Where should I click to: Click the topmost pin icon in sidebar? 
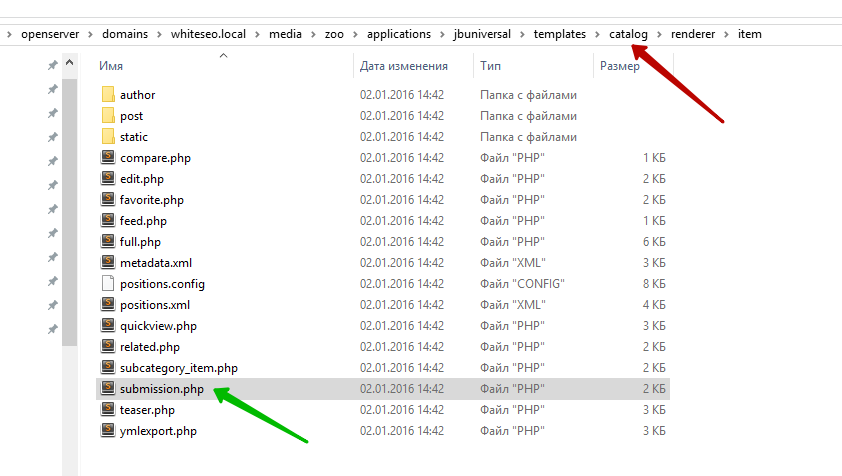[52, 66]
